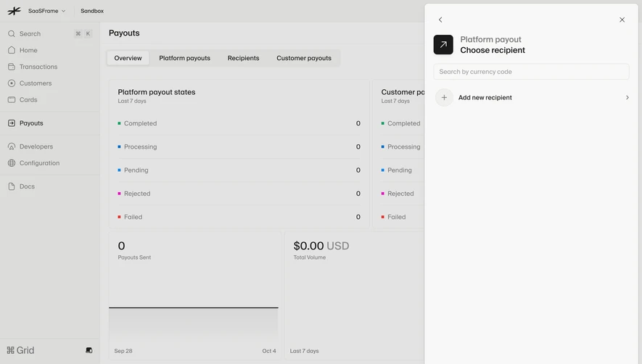Open the sidebar Search field

click(50, 33)
